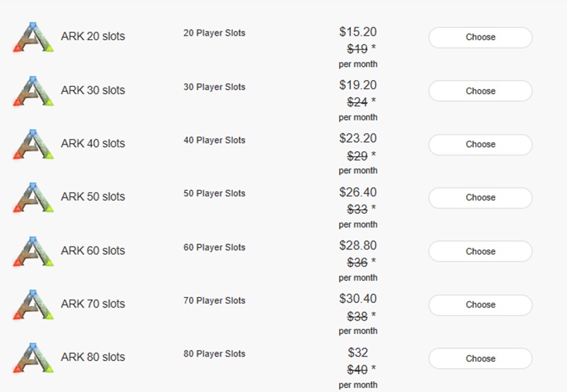
Task: Click the ARK logo beside ARK 30 slots
Action: pos(33,90)
